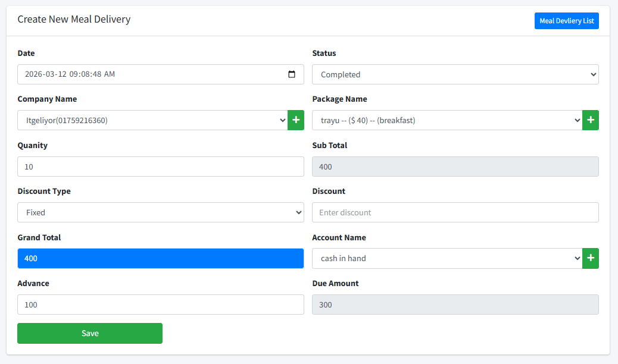Click the Advance input with 100
The height and width of the screenshot is (364, 618).
tap(160, 305)
